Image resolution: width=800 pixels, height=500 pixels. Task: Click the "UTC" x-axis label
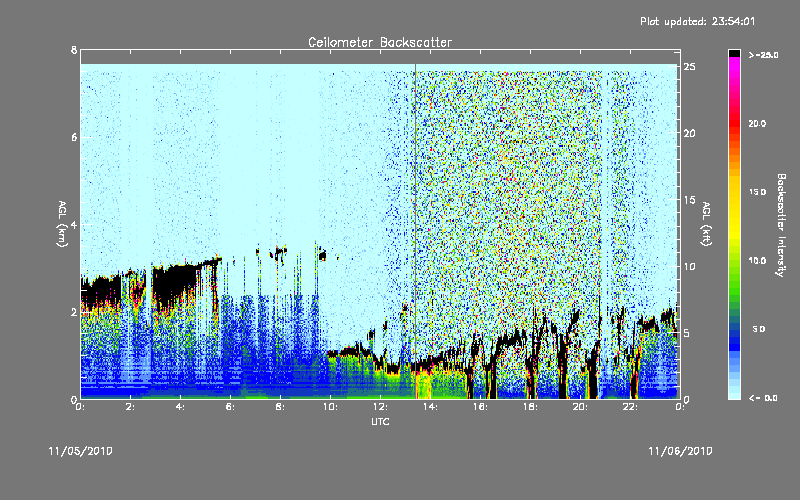380,421
